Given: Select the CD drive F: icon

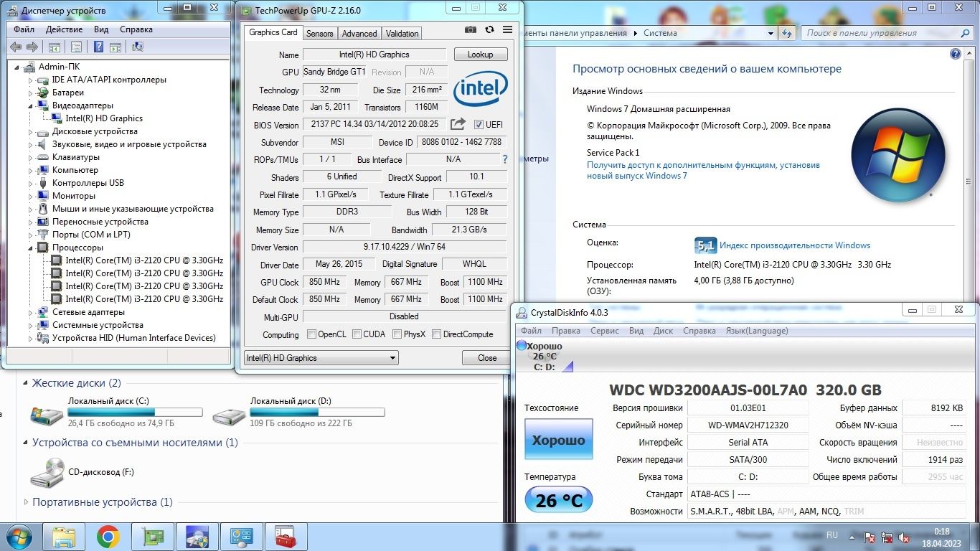Looking at the screenshot, I should (x=47, y=474).
